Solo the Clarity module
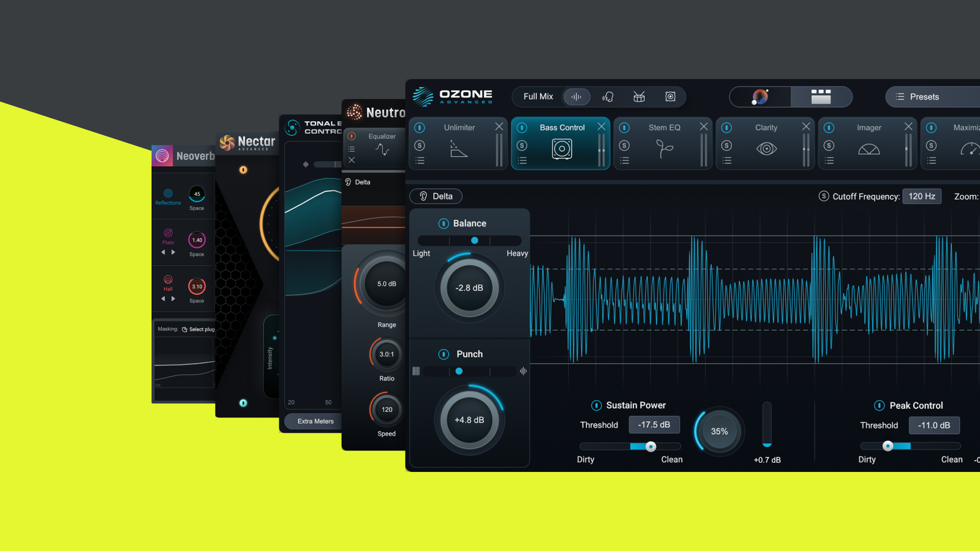The height and width of the screenshot is (551, 980). pyautogui.click(x=726, y=146)
